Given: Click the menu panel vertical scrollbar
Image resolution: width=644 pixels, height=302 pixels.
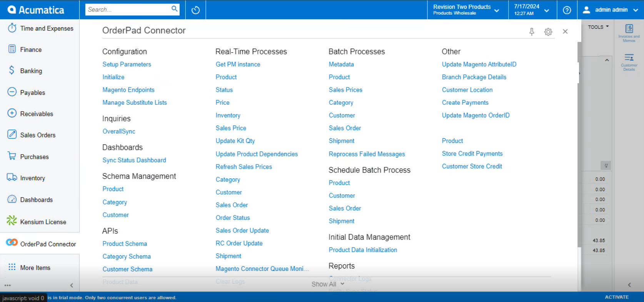Looking at the screenshot, I should pyautogui.click(x=579, y=144).
